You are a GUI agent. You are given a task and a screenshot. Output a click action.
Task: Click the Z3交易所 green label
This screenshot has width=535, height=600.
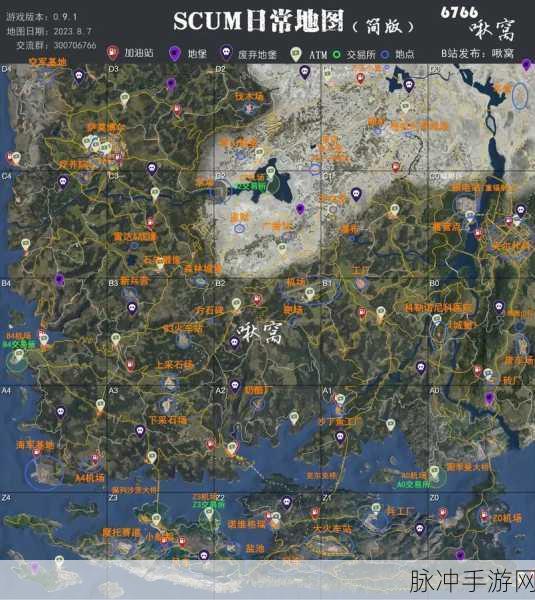[x=209, y=505]
